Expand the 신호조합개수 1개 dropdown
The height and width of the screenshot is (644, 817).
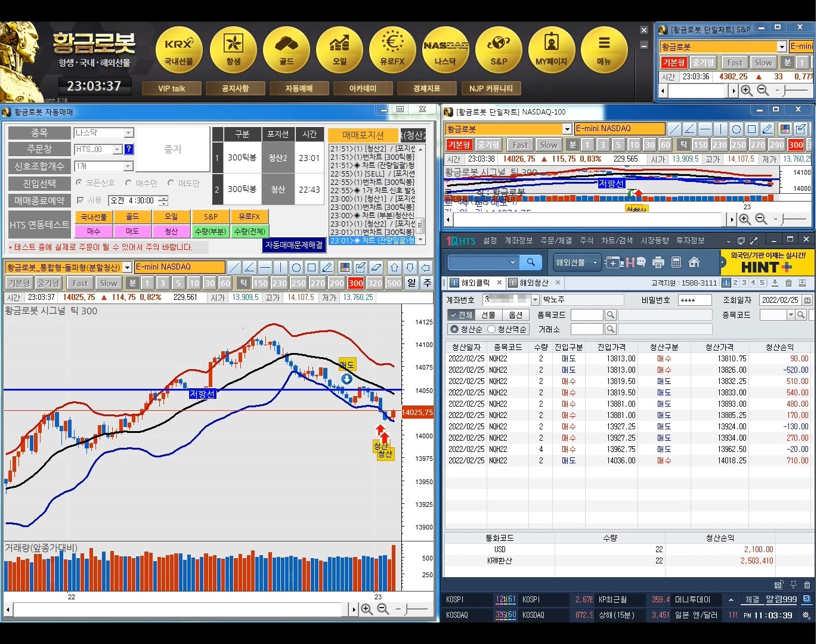pyautogui.click(x=128, y=166)
